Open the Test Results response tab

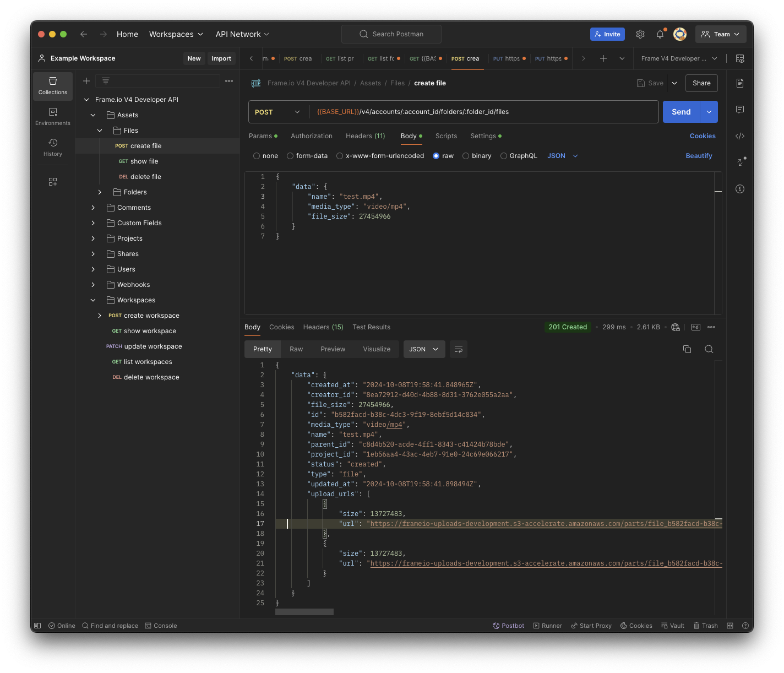(x=371, y=327)
